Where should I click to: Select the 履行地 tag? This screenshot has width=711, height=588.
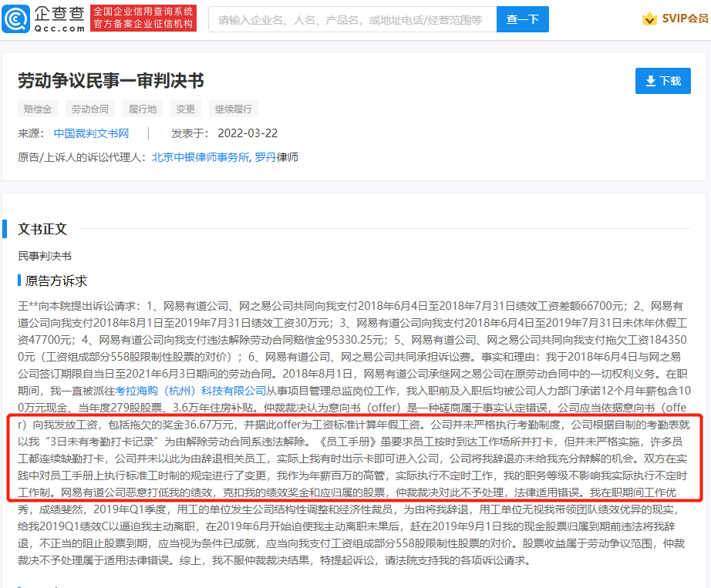(x=143, y=109)
